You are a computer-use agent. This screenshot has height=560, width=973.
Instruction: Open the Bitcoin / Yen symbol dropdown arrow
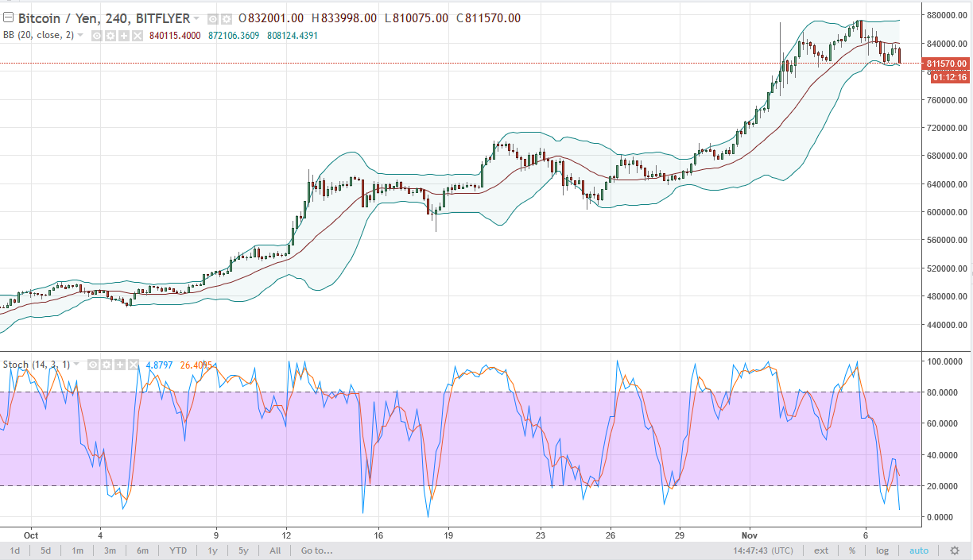[x=198, y=18]
